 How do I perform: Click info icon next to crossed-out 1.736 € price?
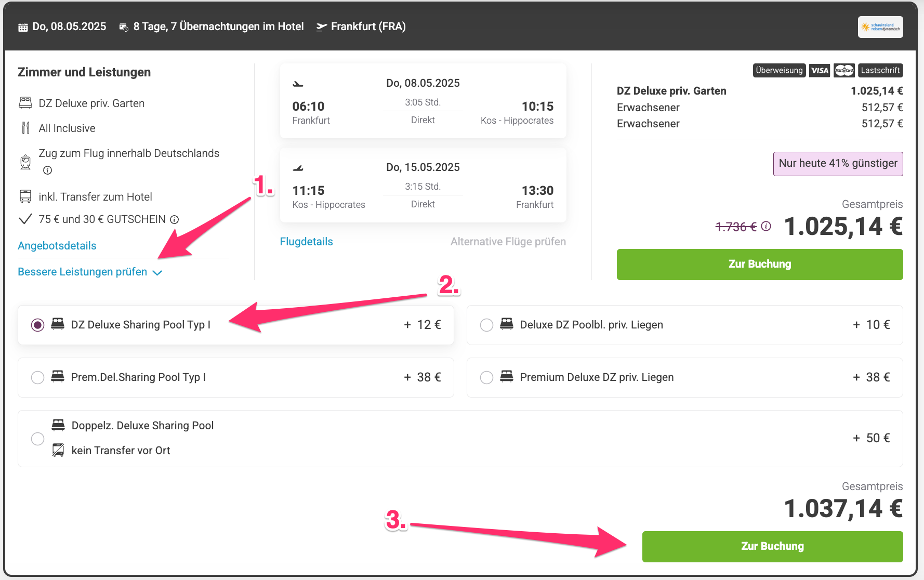click(766, 226)
